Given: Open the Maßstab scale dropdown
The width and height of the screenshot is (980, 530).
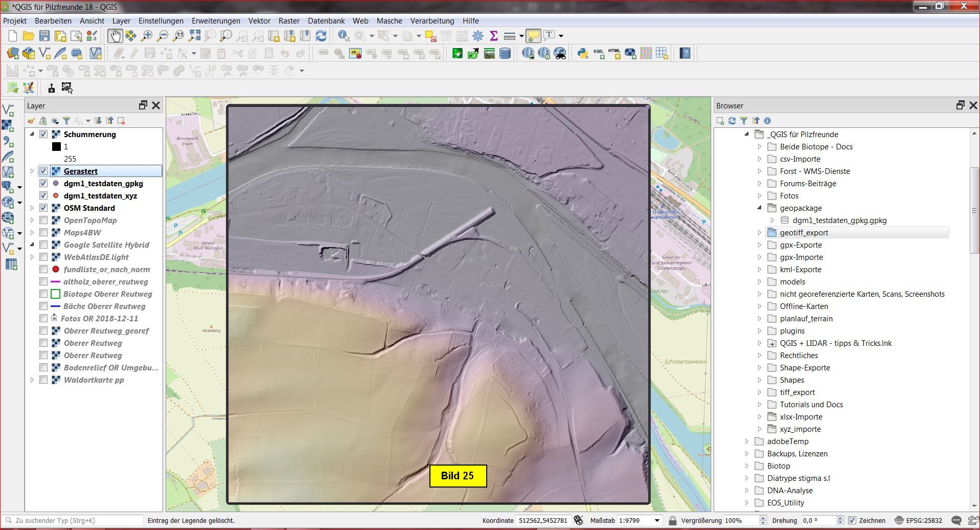Looking at the screenshot, I should coord(656,520).
